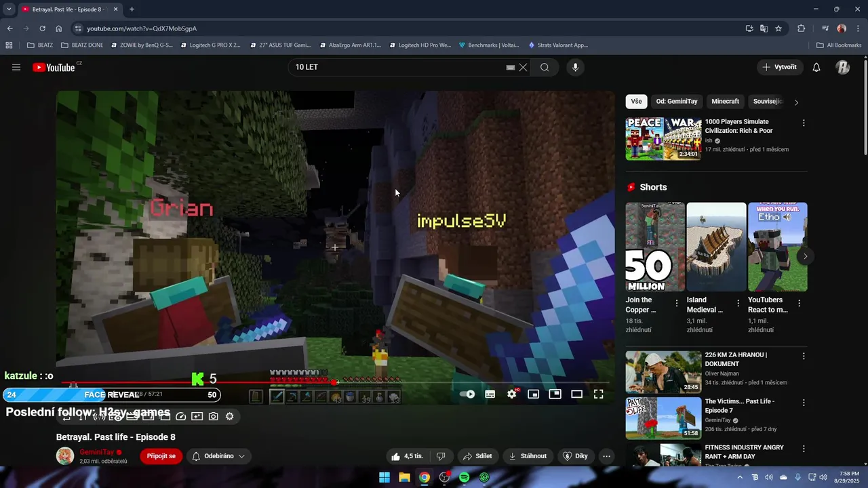The width and height of the screenshot is (868, 488).
Task: Open picture-in-picture player button
Action: (x=555, y=394)
